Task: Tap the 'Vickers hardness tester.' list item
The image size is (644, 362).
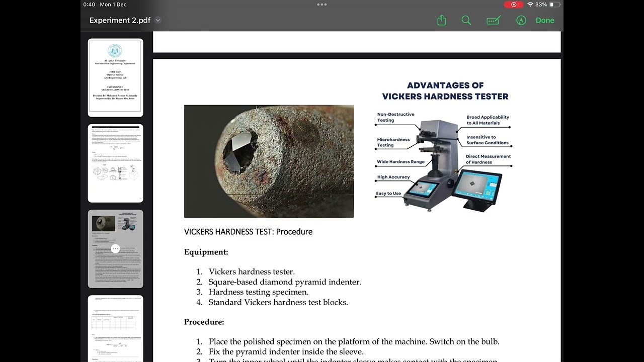Action: [252, 272]
